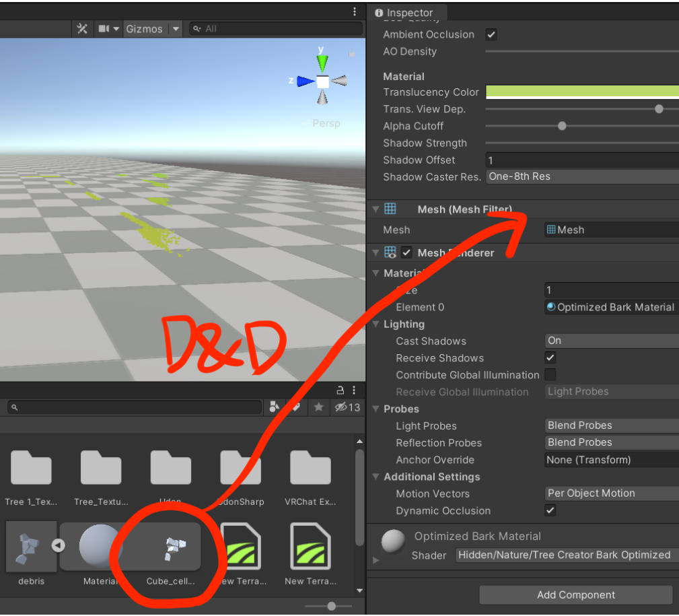Open the Gizmos dropdown arrow
The height and width of the screenshot is (616, 679).
(x=176, y=29)
